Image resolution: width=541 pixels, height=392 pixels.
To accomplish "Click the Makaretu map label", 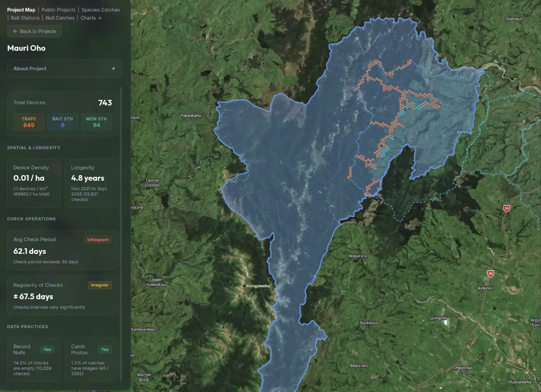I will click(359, 366).
